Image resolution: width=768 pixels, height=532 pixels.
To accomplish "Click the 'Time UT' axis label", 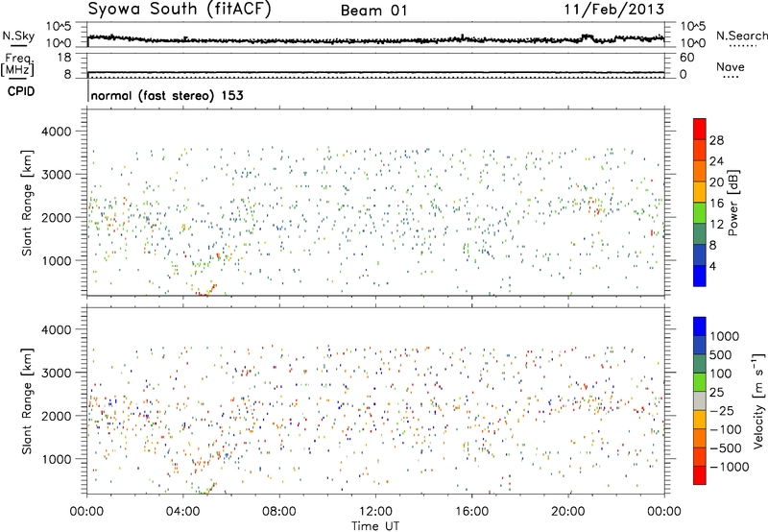I will tap(375, 525).
